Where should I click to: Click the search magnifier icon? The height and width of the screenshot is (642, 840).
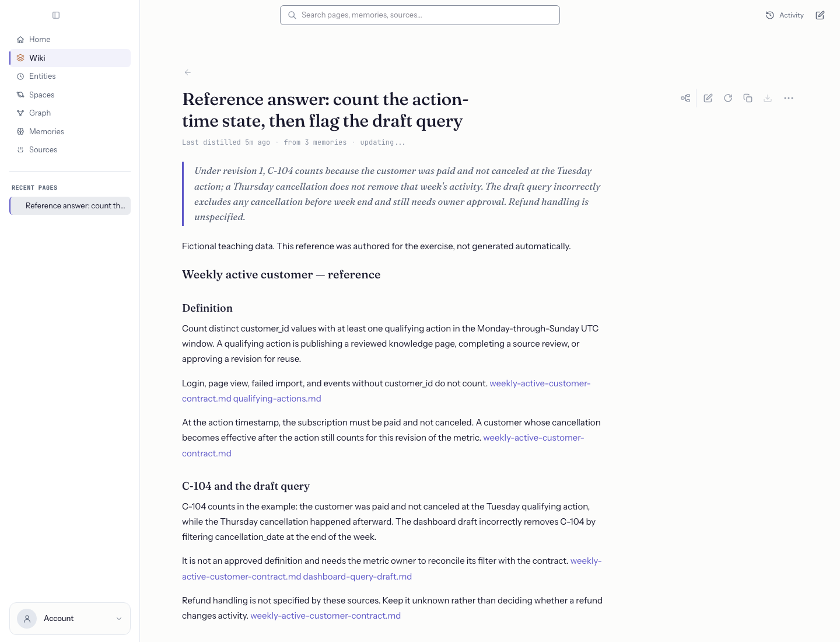coord(292,15)
